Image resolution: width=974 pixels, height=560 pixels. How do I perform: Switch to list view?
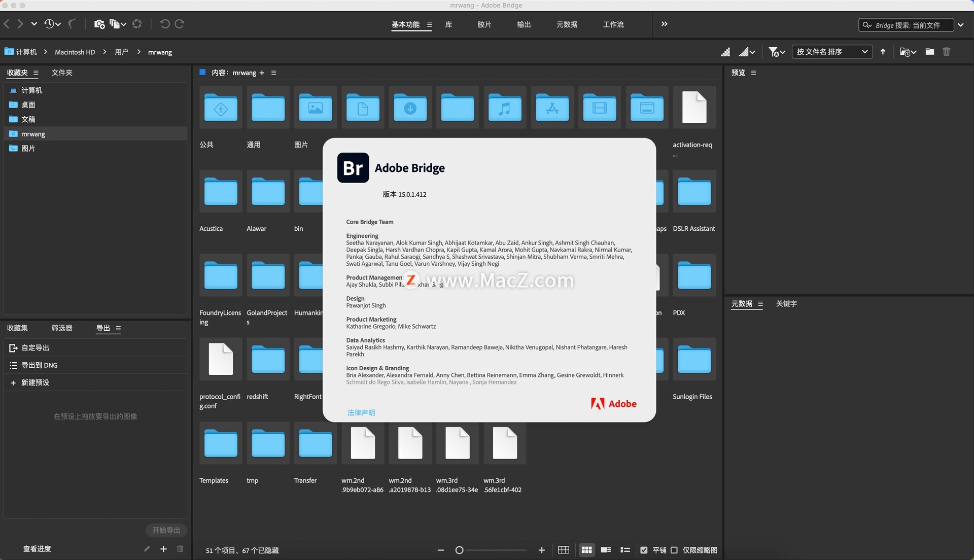625,550
